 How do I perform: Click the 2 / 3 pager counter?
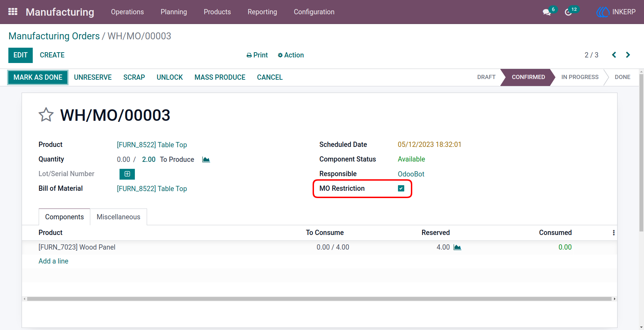(x=591, y=55)
